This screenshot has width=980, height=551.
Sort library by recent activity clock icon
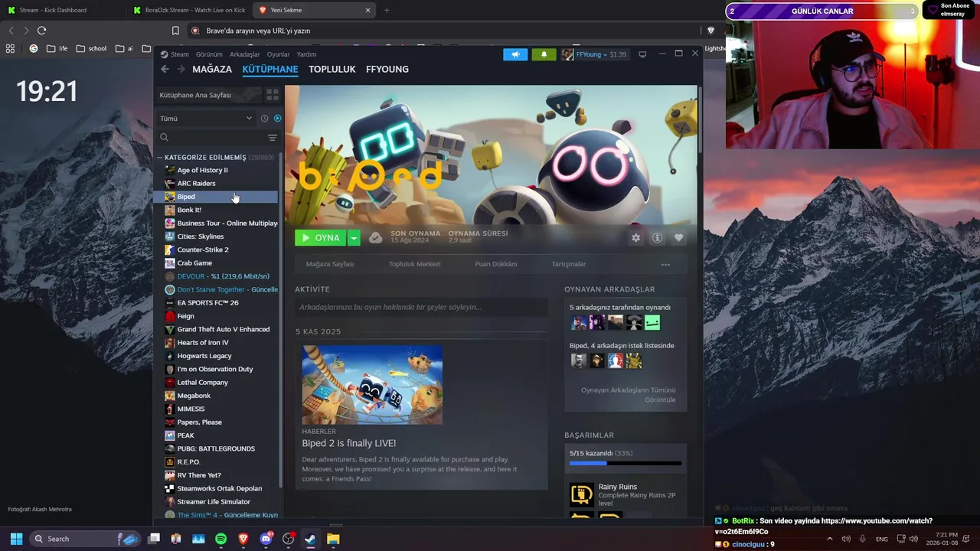264,119
